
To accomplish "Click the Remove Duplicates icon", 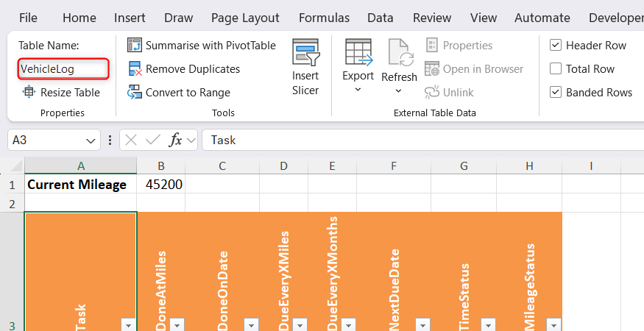I will pos(135,69).
